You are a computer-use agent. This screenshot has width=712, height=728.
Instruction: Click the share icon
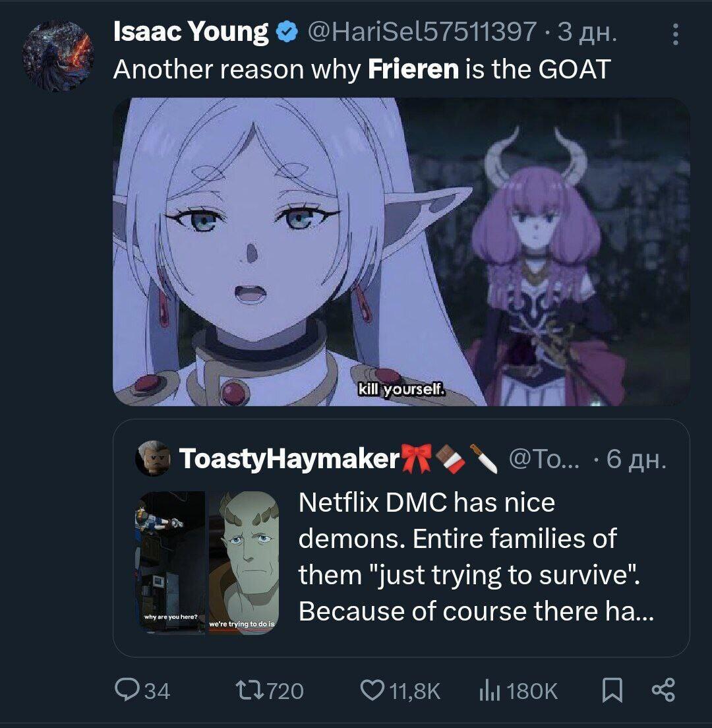[663, 690]
